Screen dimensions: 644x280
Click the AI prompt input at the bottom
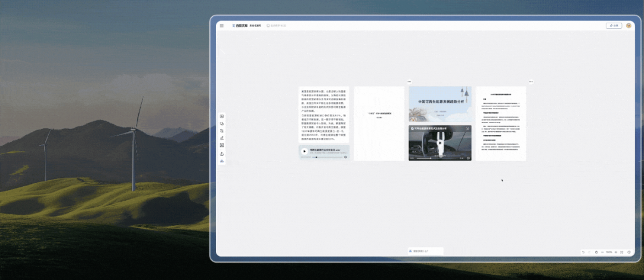coord(426,251)
